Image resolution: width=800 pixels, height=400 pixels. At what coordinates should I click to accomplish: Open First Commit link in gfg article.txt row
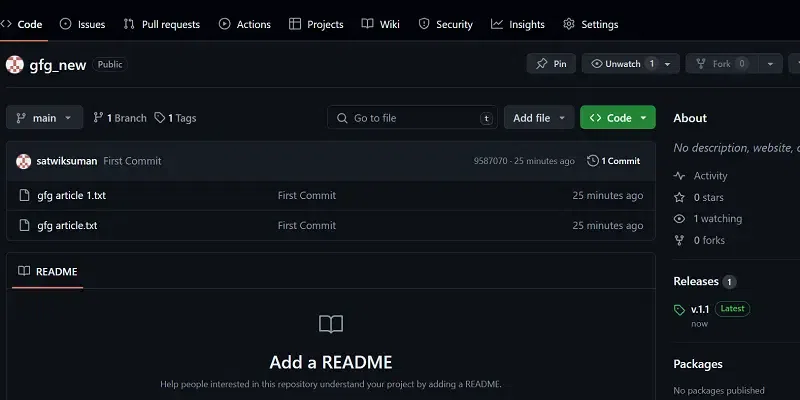[307, 226]
